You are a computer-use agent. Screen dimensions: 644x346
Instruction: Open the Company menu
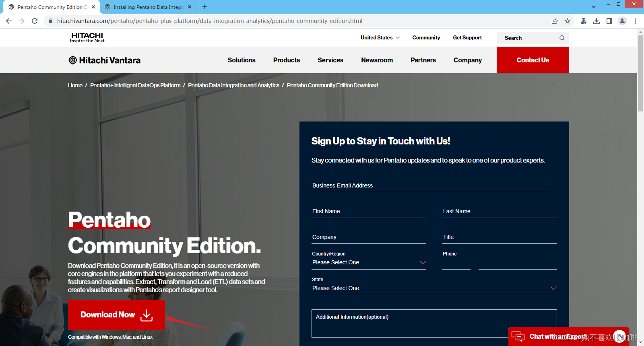pyautogui.click(x=468, y=60)
